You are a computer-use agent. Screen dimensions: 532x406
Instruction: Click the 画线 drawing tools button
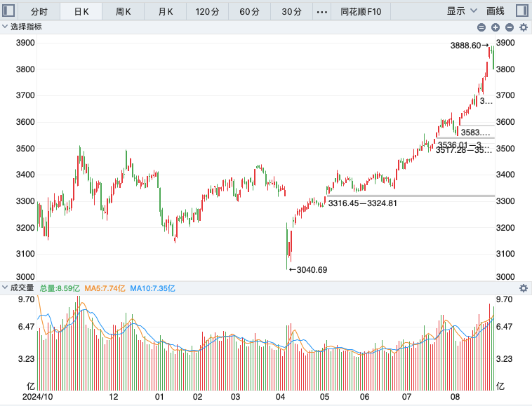pyautogui.click(x=496, y=11)
